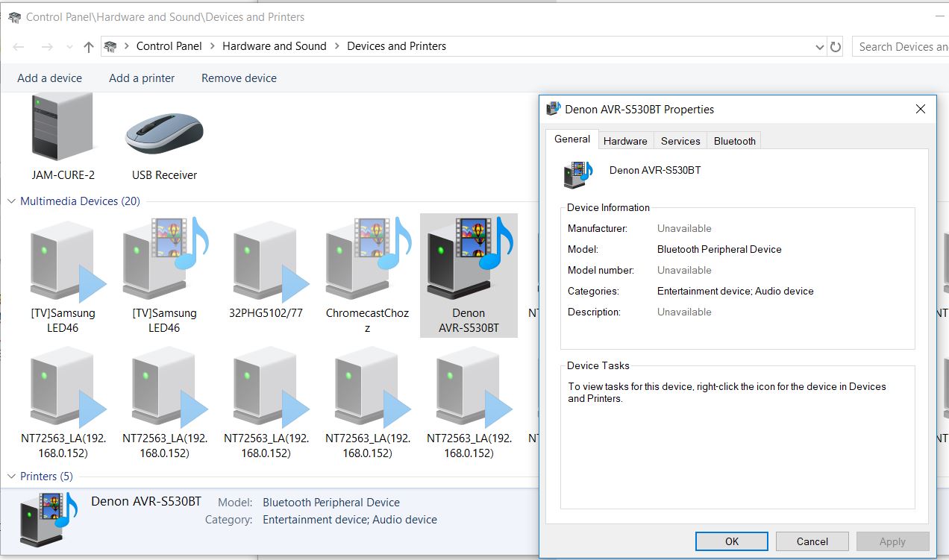Click the Manufacturer value "Unavailable"

[x=684, y=228]
